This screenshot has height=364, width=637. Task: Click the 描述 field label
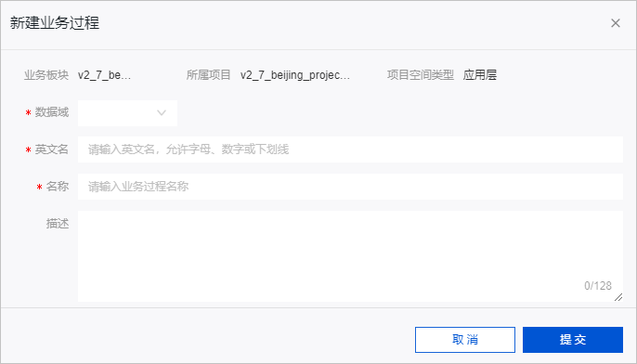pyautogui.click(x=58, y=224)
